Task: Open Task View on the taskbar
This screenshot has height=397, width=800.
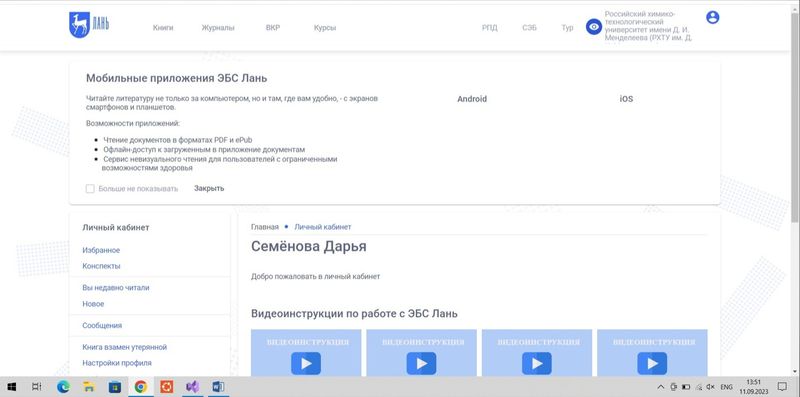Action: 37,387
